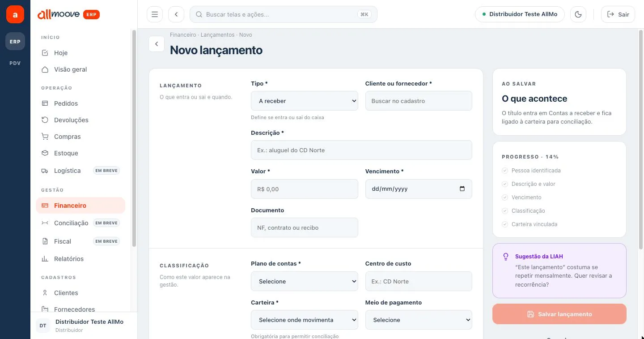Open the Tipo dropdown showing A receber

305,101
